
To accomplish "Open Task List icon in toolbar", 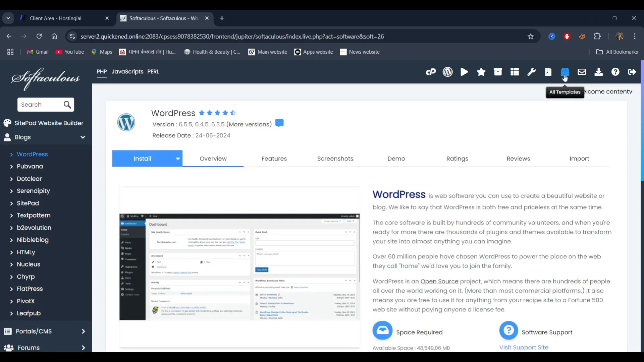I will [515, 72].
